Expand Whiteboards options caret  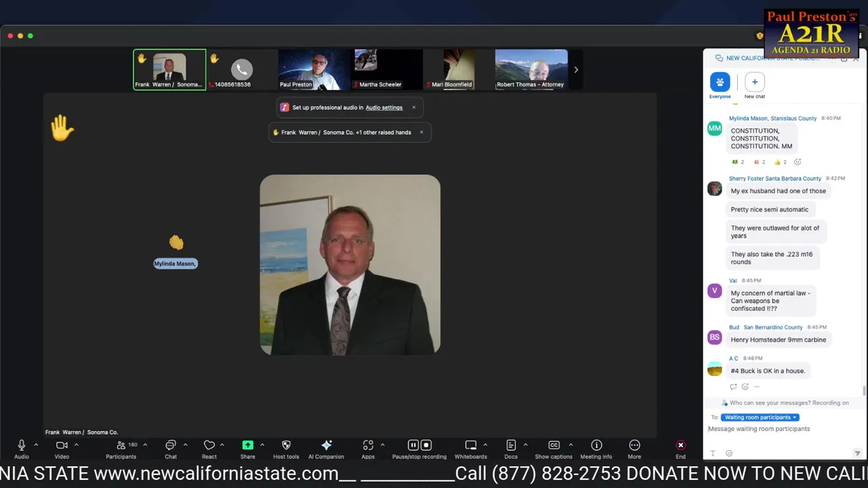click(x=486, y=445)
